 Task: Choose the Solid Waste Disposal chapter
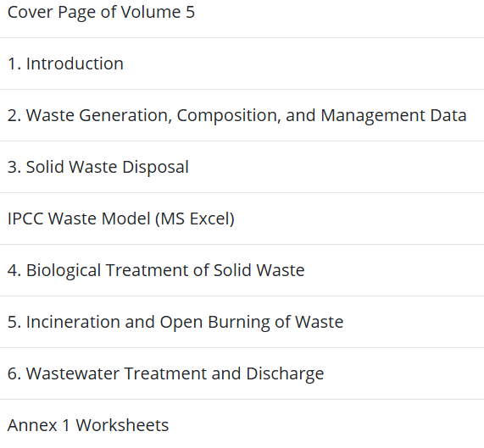(x=97, y=167)
